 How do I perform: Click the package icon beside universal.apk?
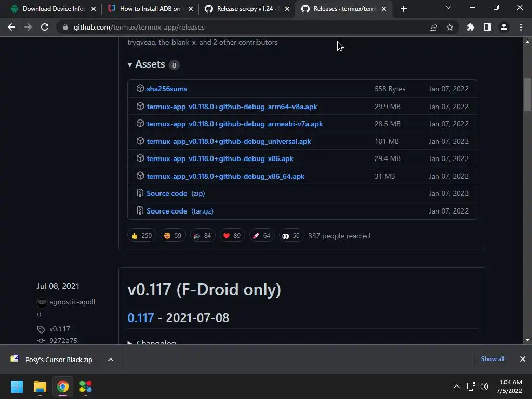tap(140, 141)
